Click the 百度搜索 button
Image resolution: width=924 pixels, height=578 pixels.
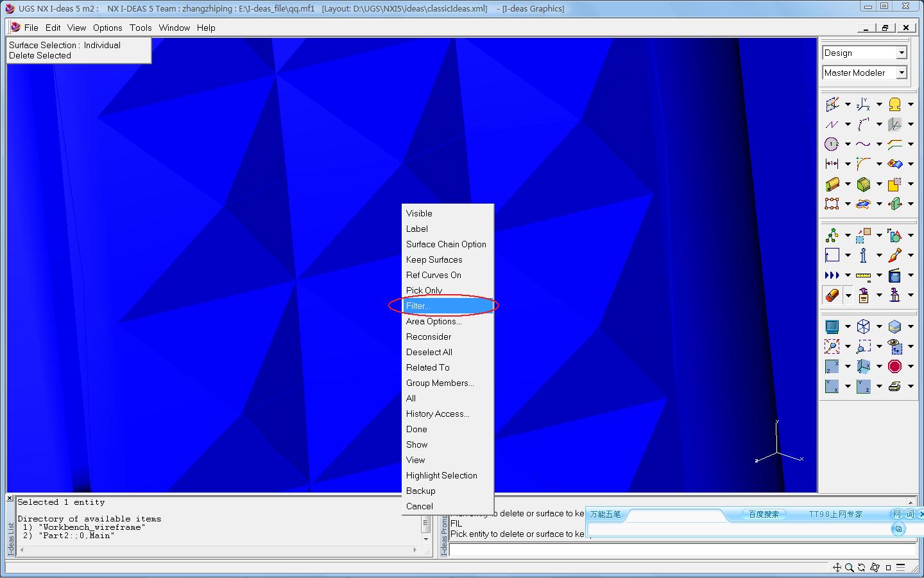(764, 514)
